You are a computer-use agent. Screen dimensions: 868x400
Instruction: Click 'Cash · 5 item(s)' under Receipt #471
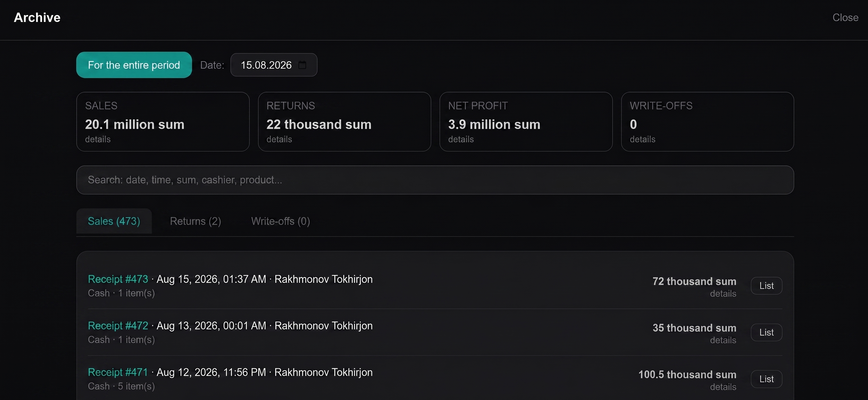121,386
